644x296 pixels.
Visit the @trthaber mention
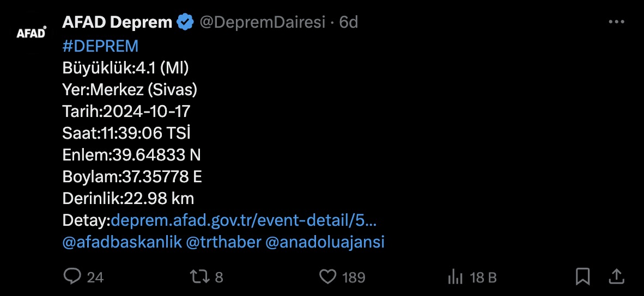[x=223, y=242]
